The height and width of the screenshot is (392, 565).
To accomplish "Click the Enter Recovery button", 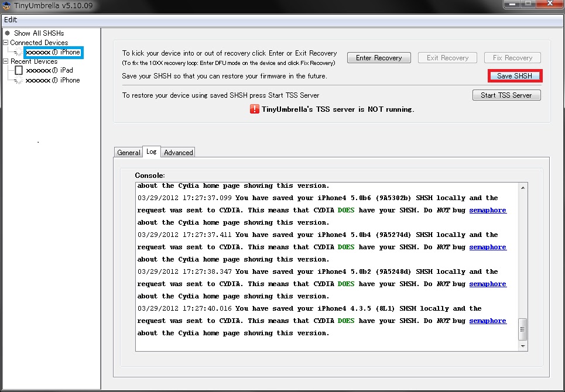I will point(379,57).
